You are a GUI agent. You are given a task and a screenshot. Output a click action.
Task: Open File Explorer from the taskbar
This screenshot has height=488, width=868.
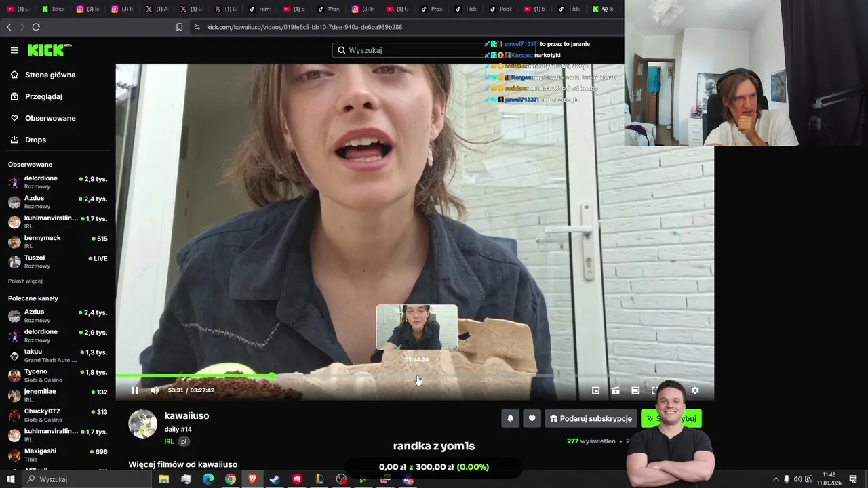click(164, 479)
